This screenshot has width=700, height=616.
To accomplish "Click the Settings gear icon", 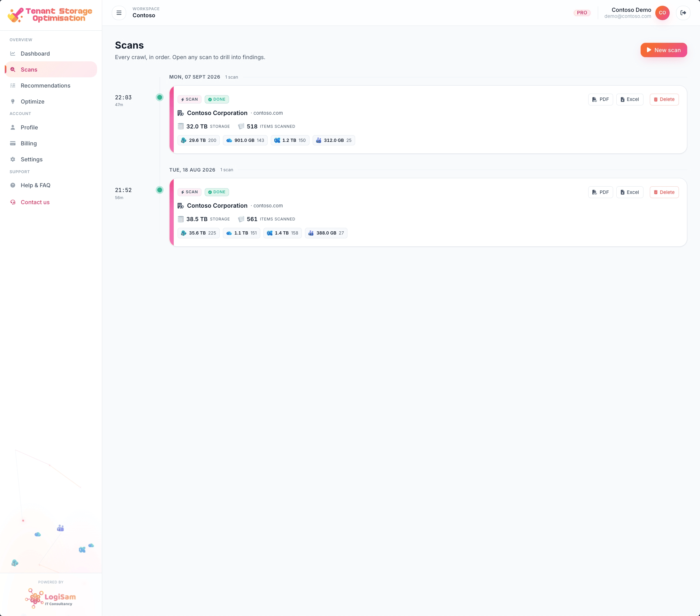I will (13, 159).
